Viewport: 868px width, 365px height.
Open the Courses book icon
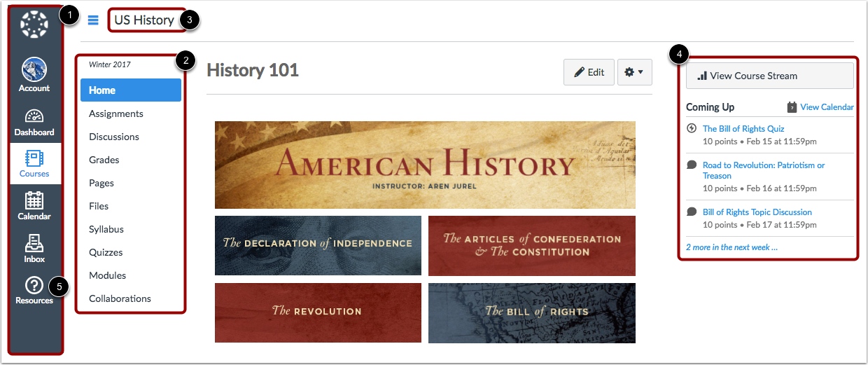(x=34, y=158)
